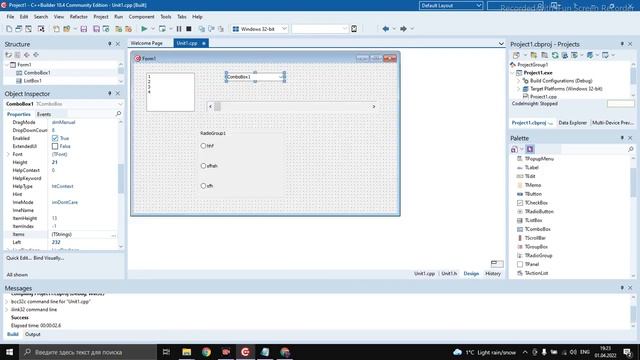This screenshot has height=360, width=640.
Task: Open the Component menu
Action: [141, 17]
